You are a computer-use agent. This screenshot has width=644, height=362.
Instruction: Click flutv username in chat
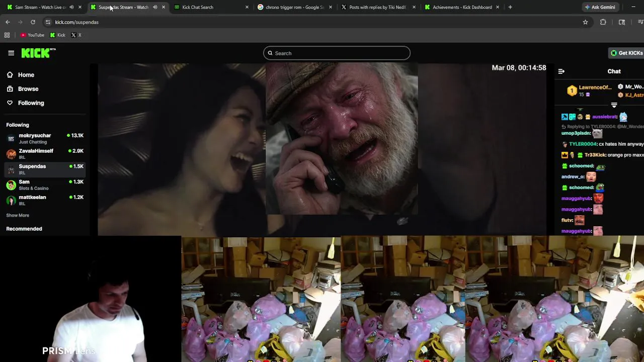568,220
